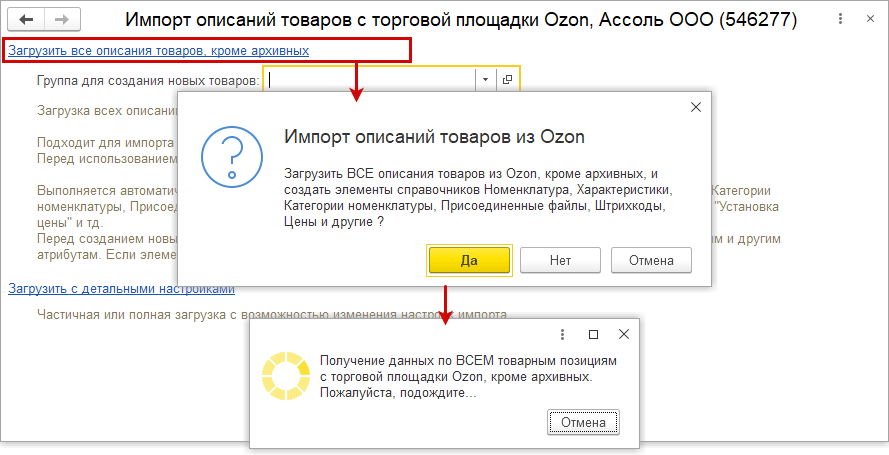889x455 pixels.
Task: Confirm the import with the 'Да' button
Action: pos(469,261)
